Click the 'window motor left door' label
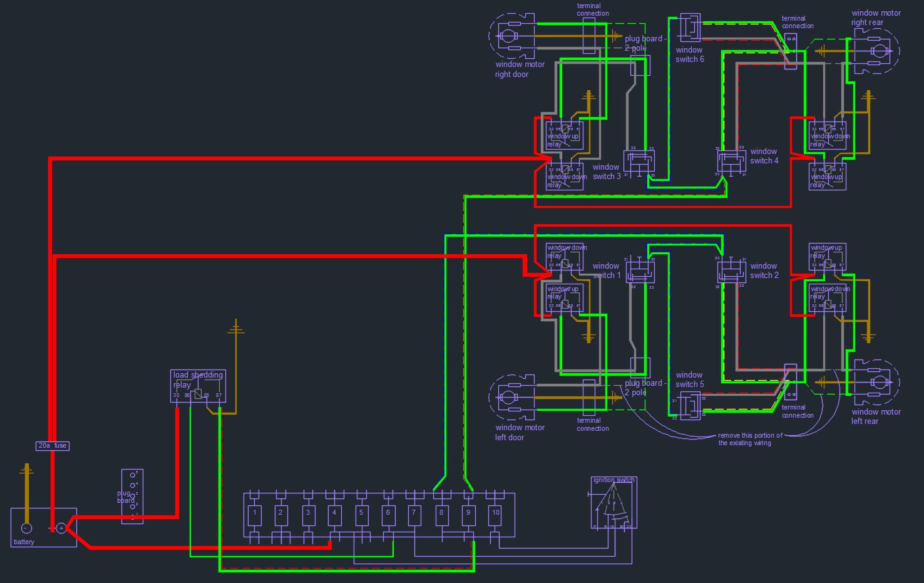The width and height of the screenshot is (924, 583). click(x=520, y=432)
